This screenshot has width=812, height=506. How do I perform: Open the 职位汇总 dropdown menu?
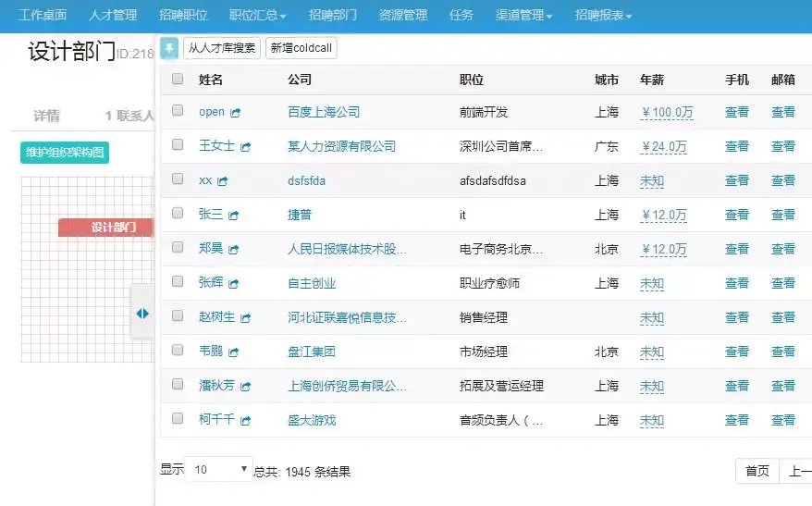pos(257,15)
